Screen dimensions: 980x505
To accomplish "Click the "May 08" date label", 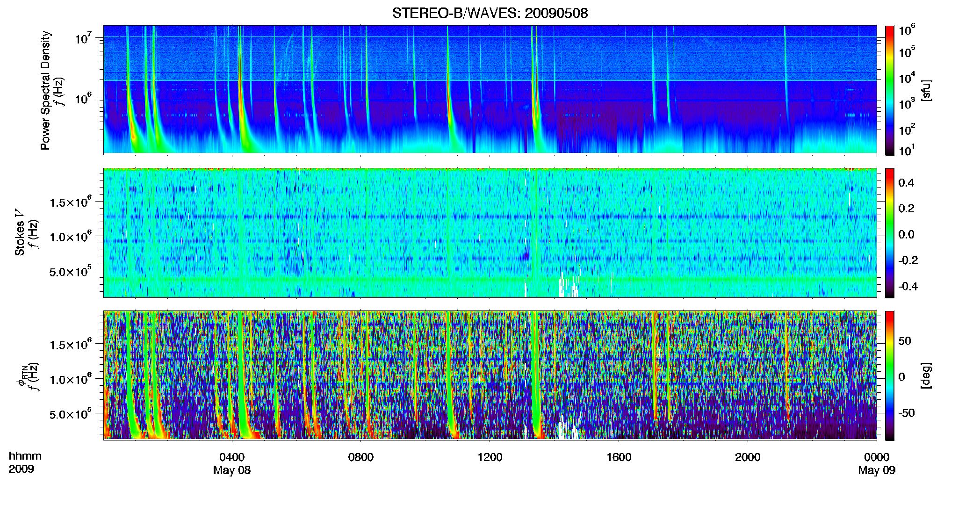I will 232,470.
